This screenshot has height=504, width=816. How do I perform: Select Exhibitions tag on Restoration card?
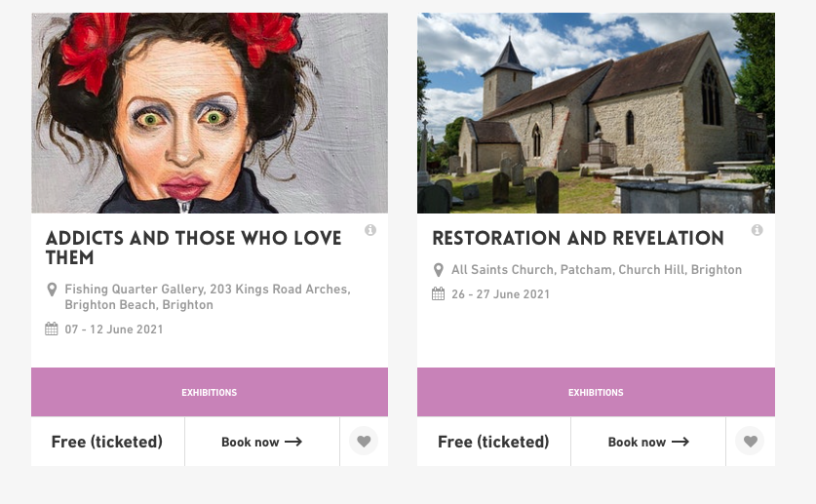596,393
